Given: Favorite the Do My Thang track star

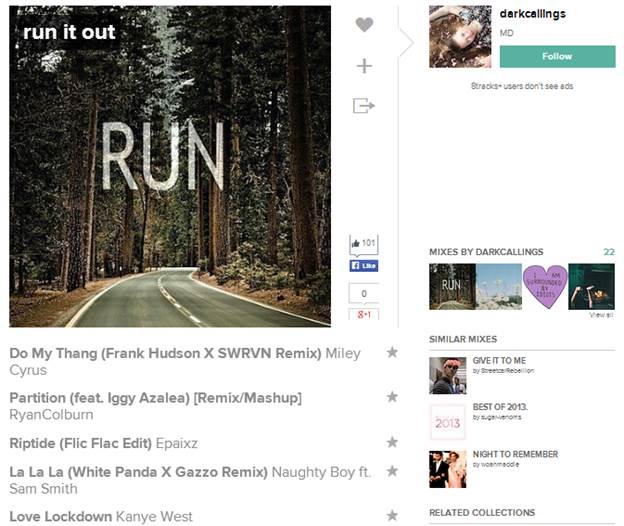Looking at the screenshot, I should [x=392, y=352].
